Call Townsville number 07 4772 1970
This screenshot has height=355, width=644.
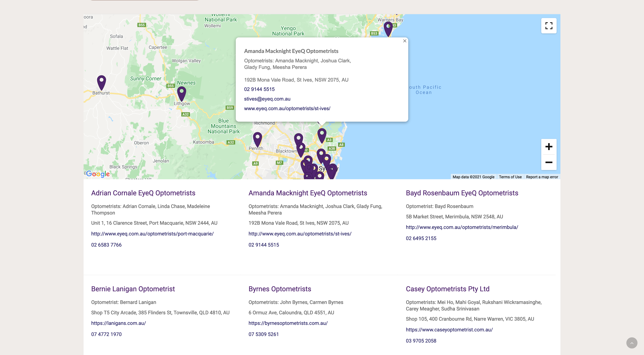(x=106, y=334)
